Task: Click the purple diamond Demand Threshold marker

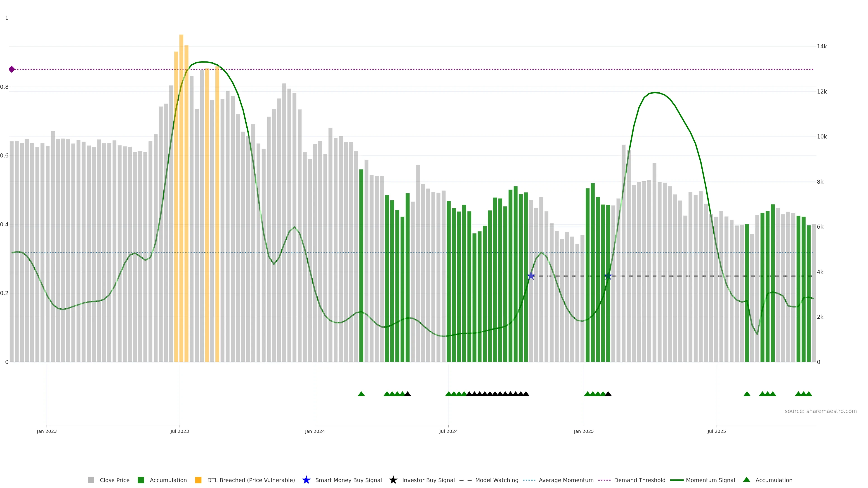Action: [12, 69]
